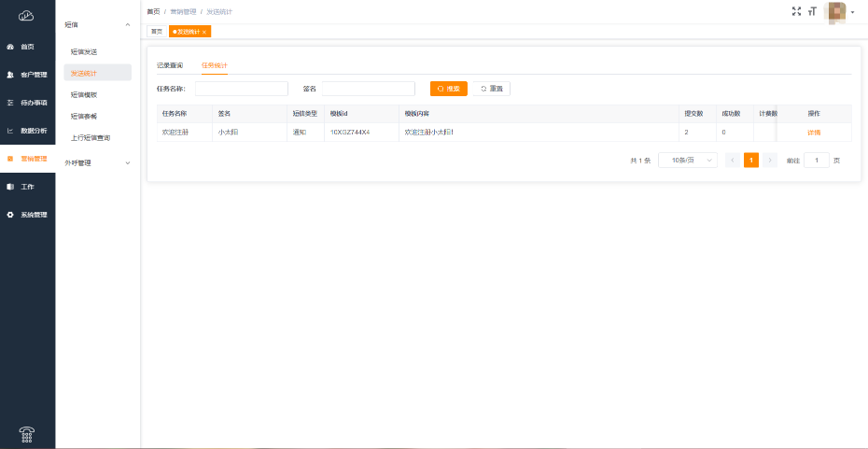Open the telephone dialpad icon
This screenshot has height=449, width=868.
click(x=27, y=433)
